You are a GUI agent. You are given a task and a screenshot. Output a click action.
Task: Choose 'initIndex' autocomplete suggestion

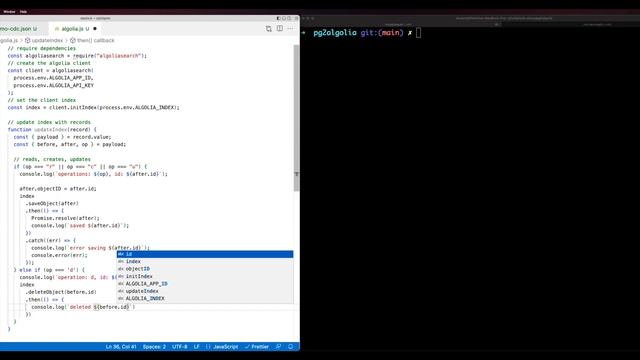click(x=205, y=276)
